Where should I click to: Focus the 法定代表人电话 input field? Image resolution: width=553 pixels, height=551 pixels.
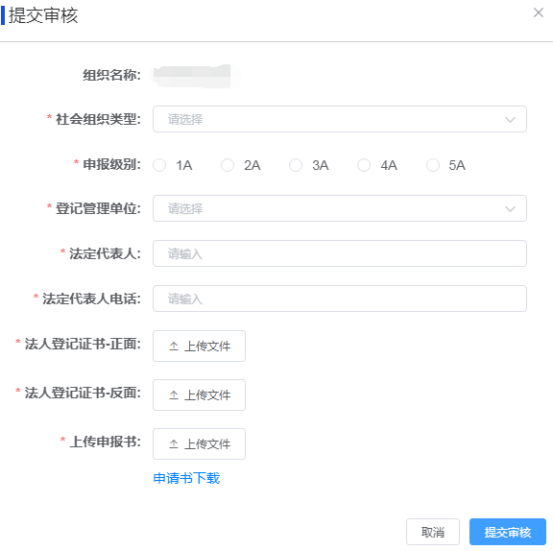[x=340, y=298]
